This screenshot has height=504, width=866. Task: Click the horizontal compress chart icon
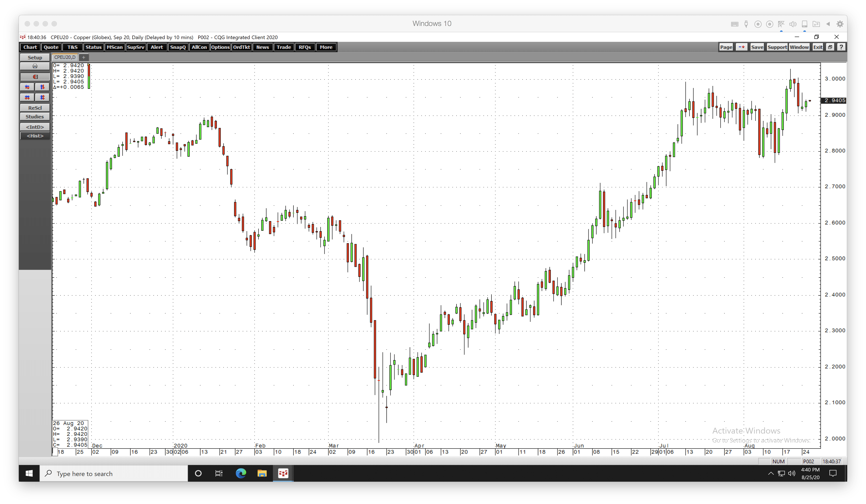point(27,97)
